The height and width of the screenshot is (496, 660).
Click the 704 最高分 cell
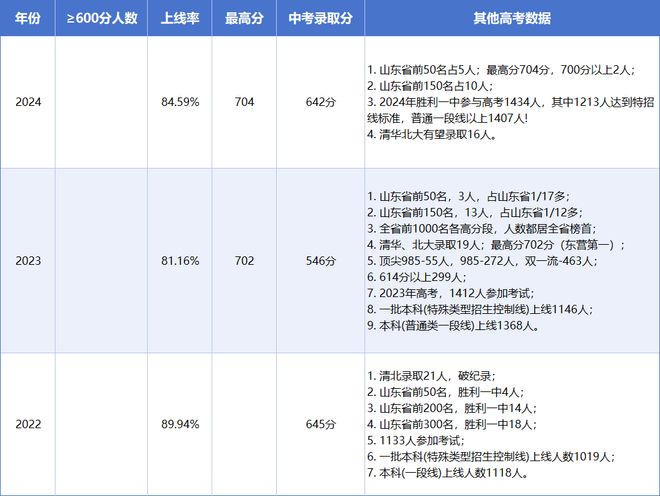tap(243, 101)
